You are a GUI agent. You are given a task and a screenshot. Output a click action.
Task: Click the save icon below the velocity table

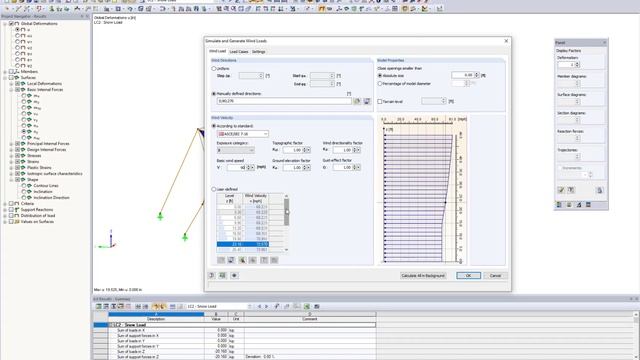coord(231,260)
